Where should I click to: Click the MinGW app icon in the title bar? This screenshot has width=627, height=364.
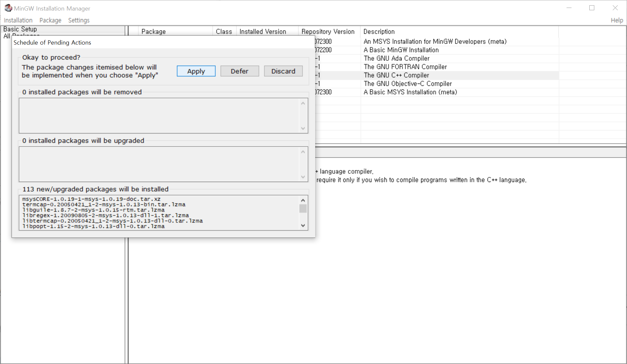pos(8,8)
